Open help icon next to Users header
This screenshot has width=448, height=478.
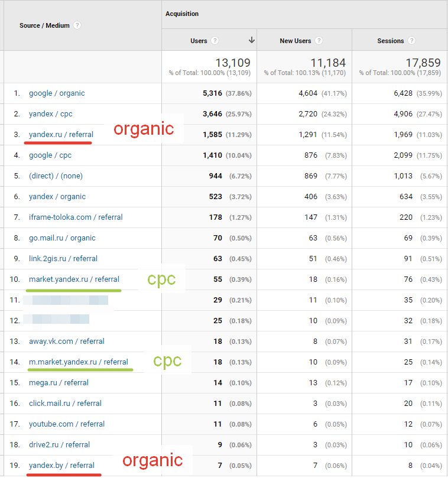coord(215,41)
